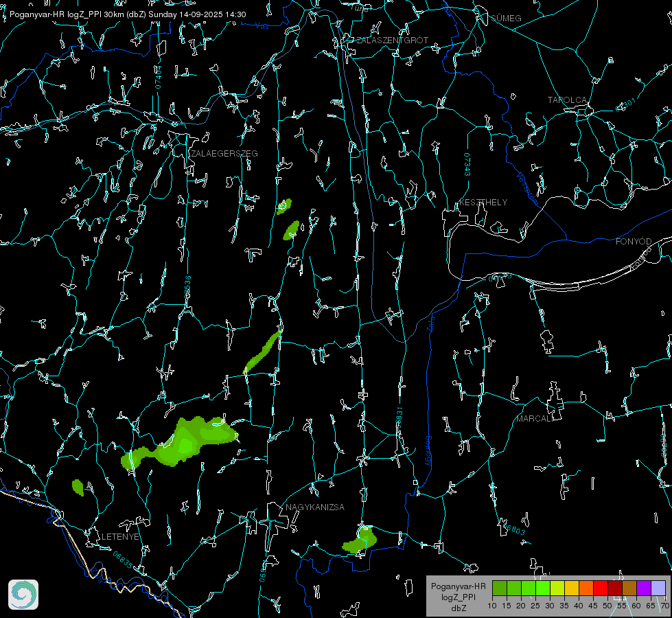Click the Somogy county label

pyautogui.click(x=428, y=451)
